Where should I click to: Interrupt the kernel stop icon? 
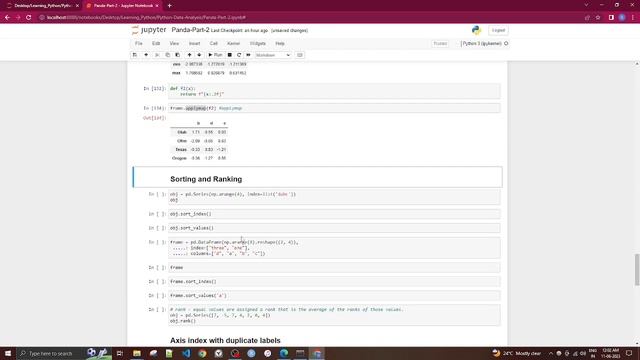tap(230, 55)
